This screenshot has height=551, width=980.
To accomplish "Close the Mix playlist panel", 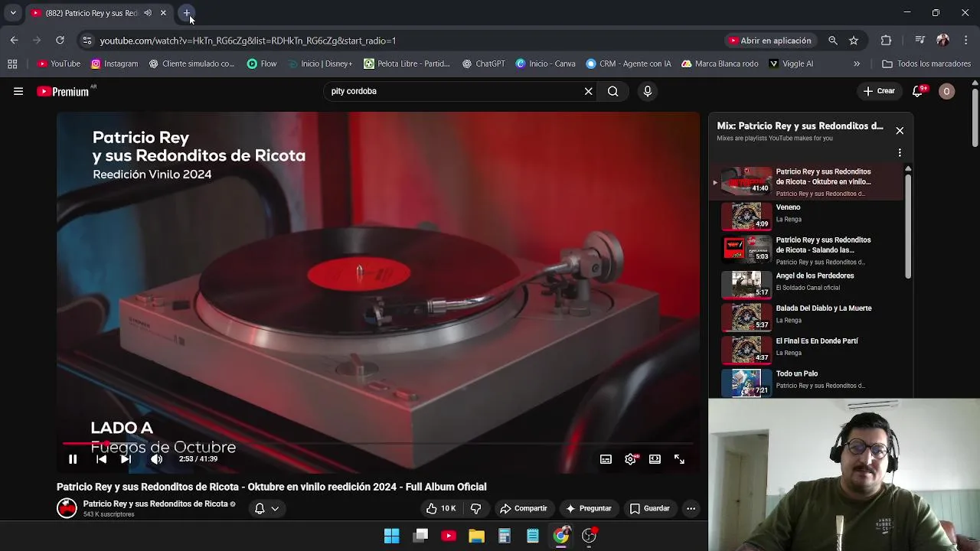I will click(900, 130).
